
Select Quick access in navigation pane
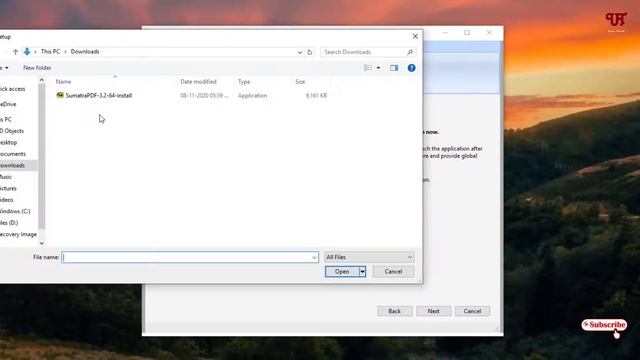(x=12, y=89)
